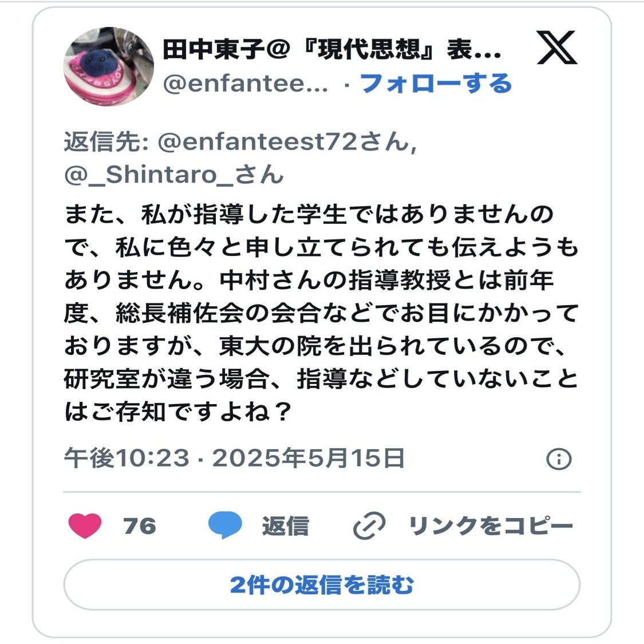Screen dimensions: 644x644
Task: Click the フォローする follow link
Action: pyautogui.click(x=436, y=84)
